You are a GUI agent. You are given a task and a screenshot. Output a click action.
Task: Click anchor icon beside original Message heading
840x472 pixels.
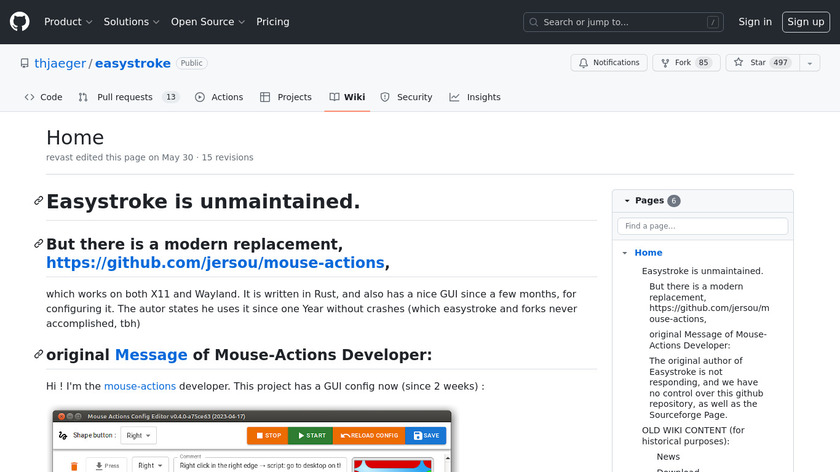[38, 355]
